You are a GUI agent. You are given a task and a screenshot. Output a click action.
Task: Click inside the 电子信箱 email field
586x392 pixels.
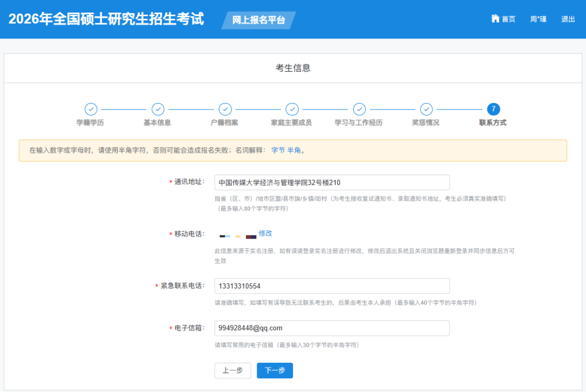pyautogui.click(x=332, y=328)
